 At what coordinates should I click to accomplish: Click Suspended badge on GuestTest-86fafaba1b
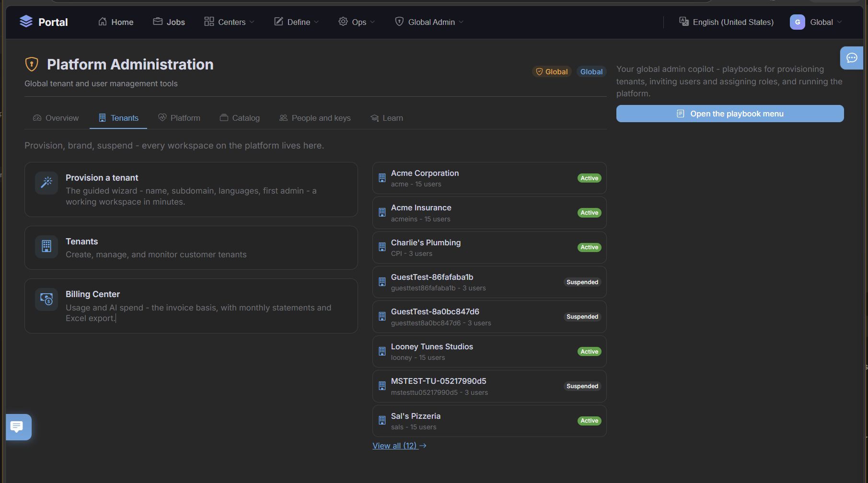pos(582,282)
